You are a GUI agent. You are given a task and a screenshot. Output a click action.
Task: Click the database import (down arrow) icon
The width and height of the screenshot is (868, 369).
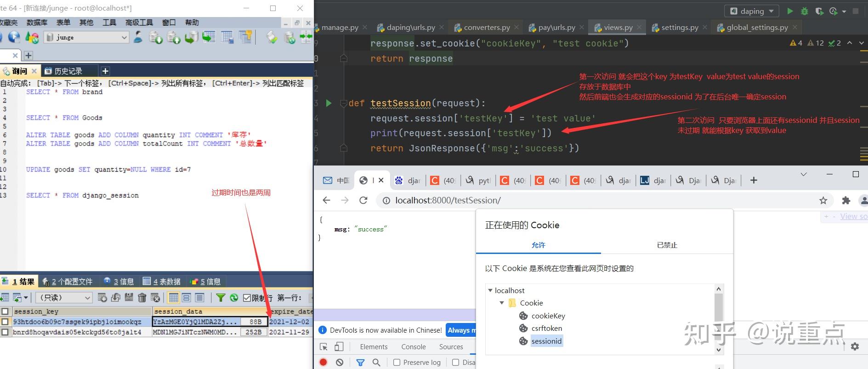[x=156, y=37]
